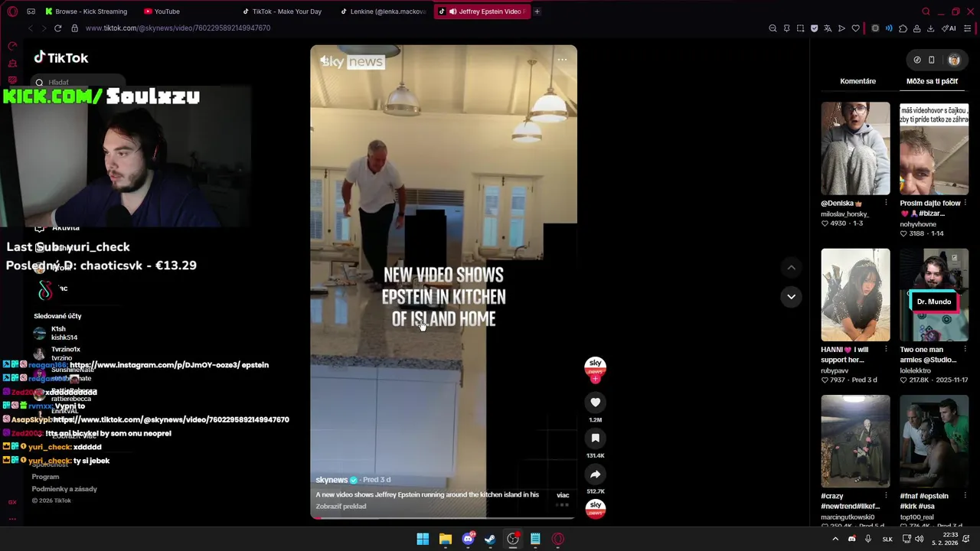Viewport: 980px width, 551px height.
Task: Open more options on #fnaf #epstein card
Action: (964, 496)
